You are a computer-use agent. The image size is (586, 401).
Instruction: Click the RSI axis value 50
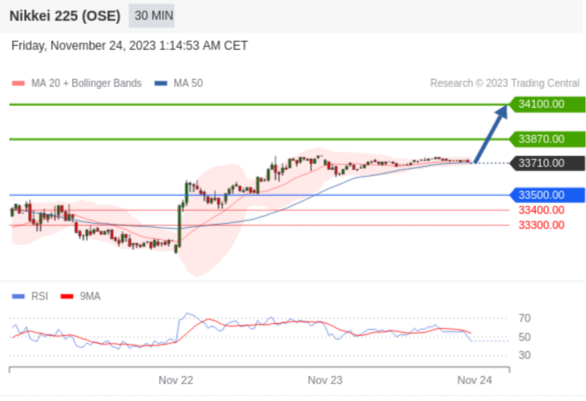525,337
